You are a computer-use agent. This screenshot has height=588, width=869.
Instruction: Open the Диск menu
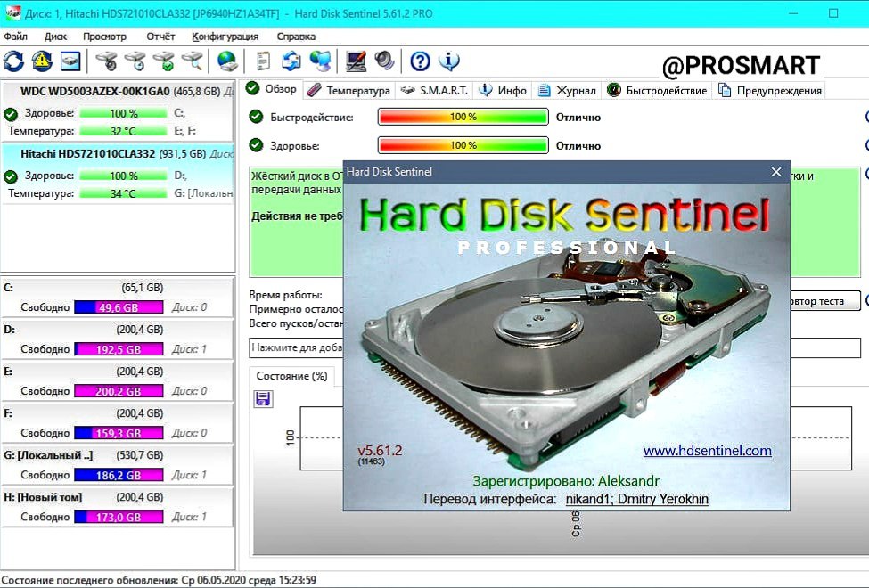(x=55, y=37)
